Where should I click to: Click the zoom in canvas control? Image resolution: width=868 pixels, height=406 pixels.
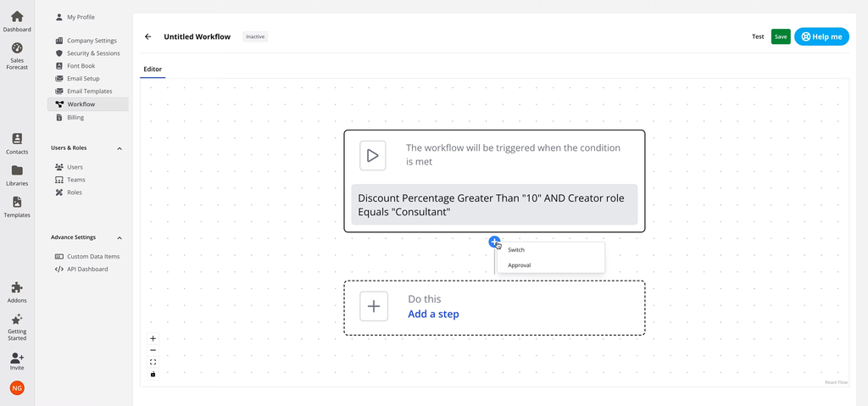click(153, 339)
